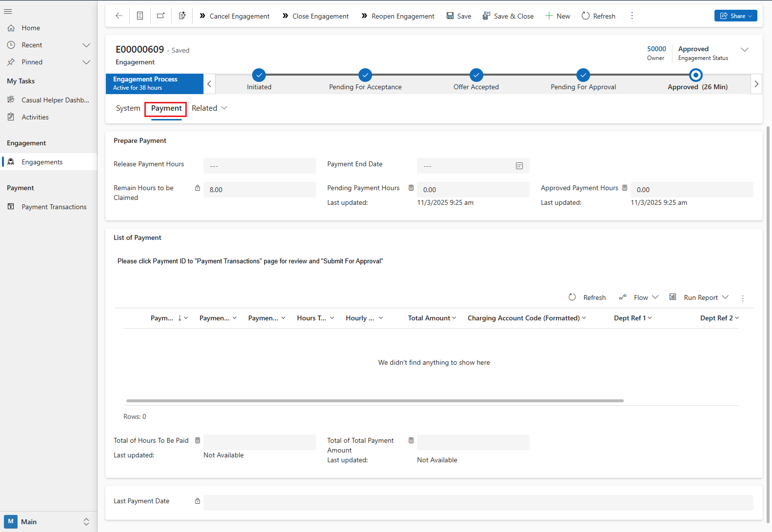Open the 50000 owner link

coord(656,49)
